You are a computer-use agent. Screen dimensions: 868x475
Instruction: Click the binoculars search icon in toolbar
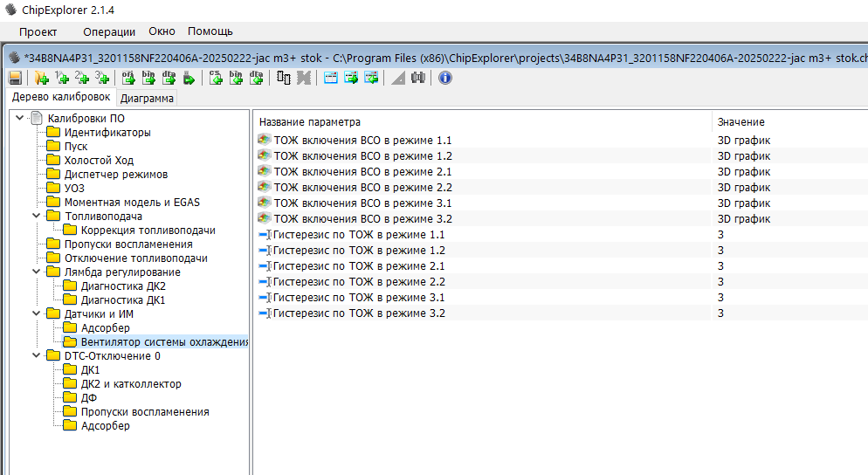tap(417, 78)
